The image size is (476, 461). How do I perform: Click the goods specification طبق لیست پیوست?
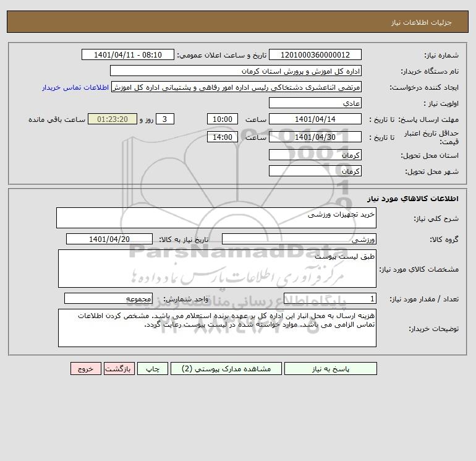217,269
